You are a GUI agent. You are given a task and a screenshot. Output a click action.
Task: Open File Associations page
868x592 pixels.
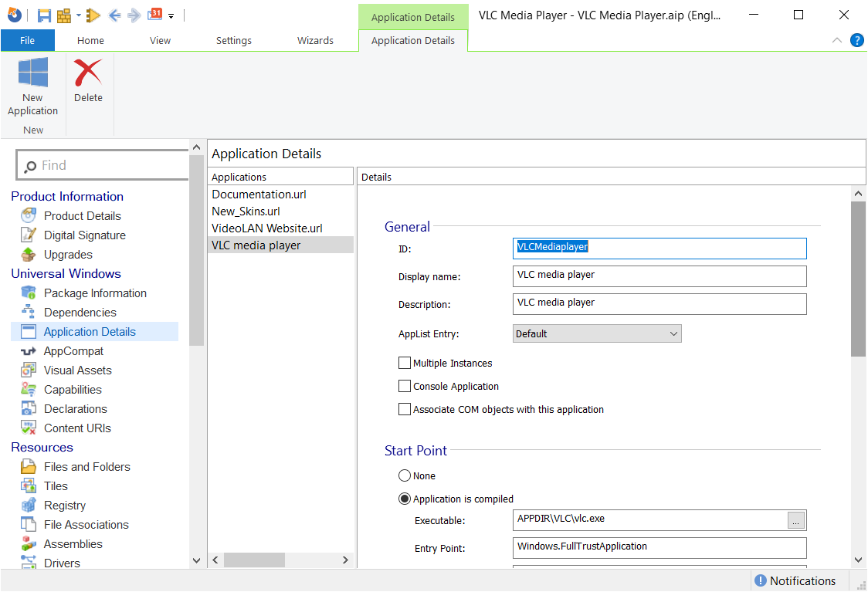pos(86,525)
